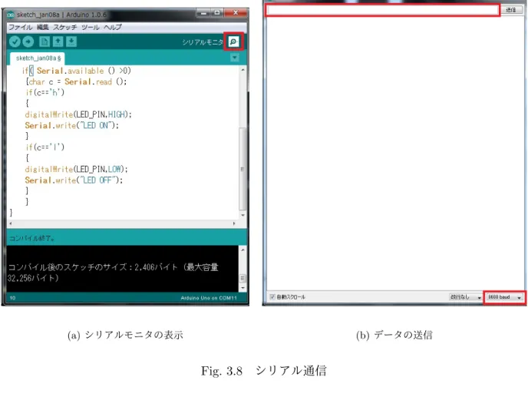Viewport: 528px width, 420px height.
Task: Open the baud rate dropdown
Action: pyautogui.click(x=504, y=297)
